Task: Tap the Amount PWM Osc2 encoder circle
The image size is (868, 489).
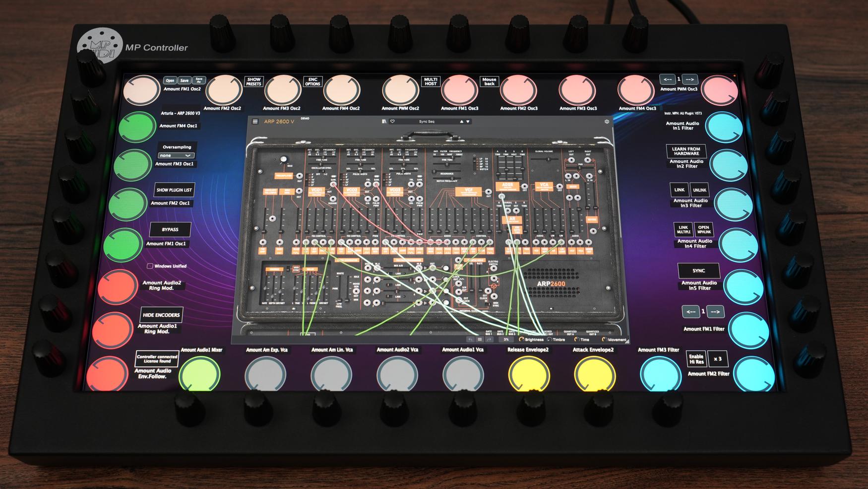Action: tap(400, 90)
